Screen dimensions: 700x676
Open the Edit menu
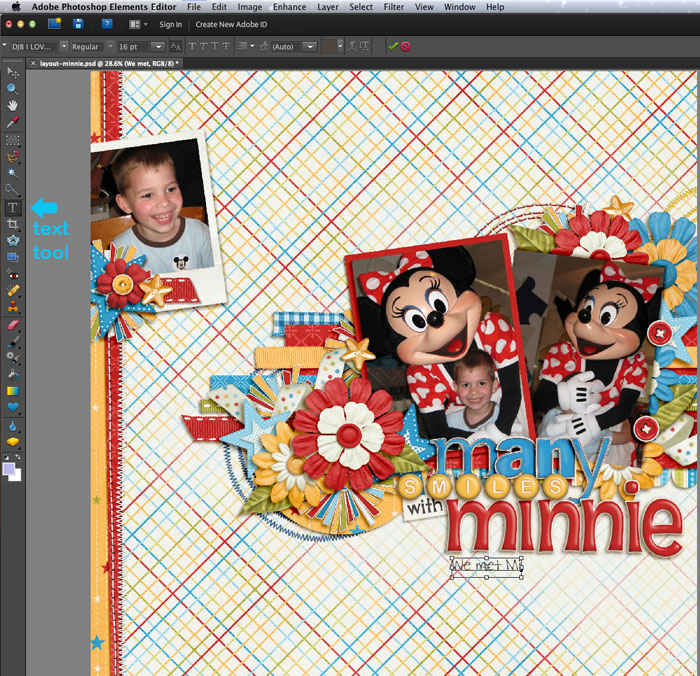coord(219,7)
